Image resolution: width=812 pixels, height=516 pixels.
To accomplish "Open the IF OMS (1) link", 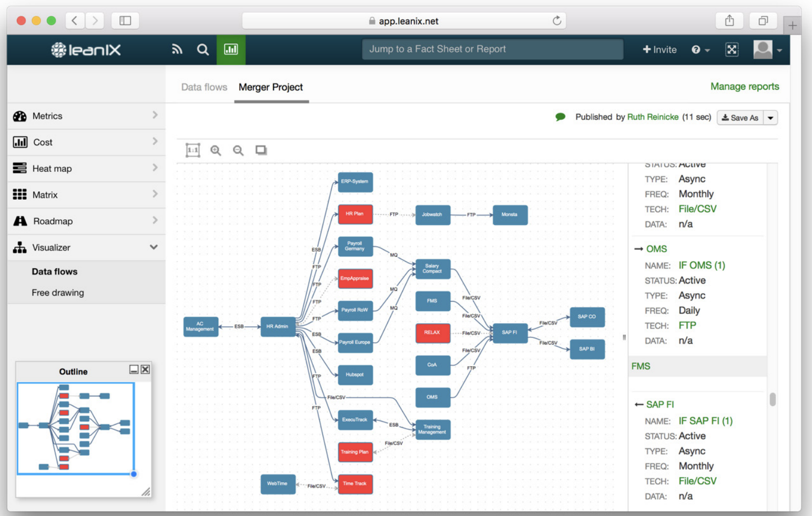I will point(702,265).
